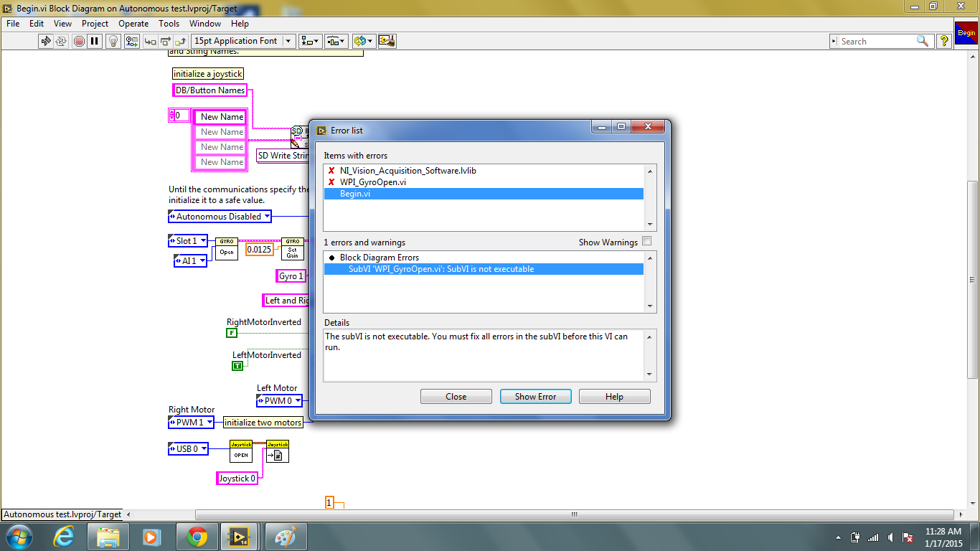The image size is (980, 551).
Task: Click the SD Write String subVI icon
Action: [x=300, y=136]
